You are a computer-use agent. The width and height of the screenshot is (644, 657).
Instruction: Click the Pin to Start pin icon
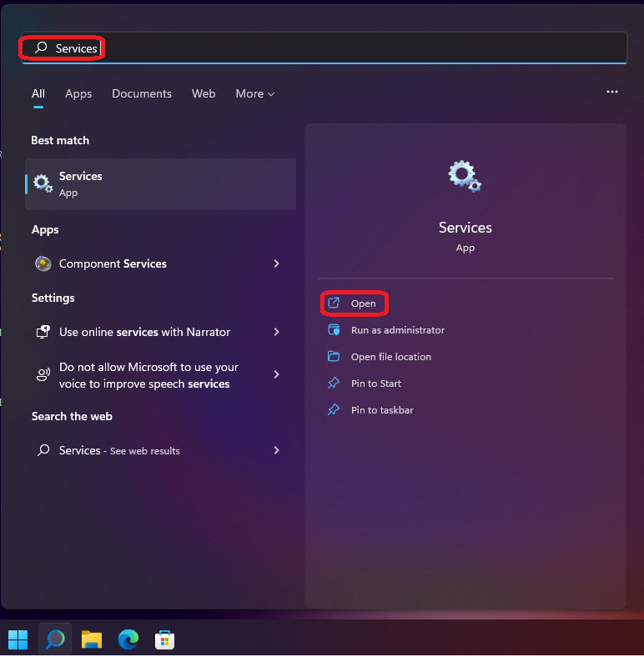point(334,383)
